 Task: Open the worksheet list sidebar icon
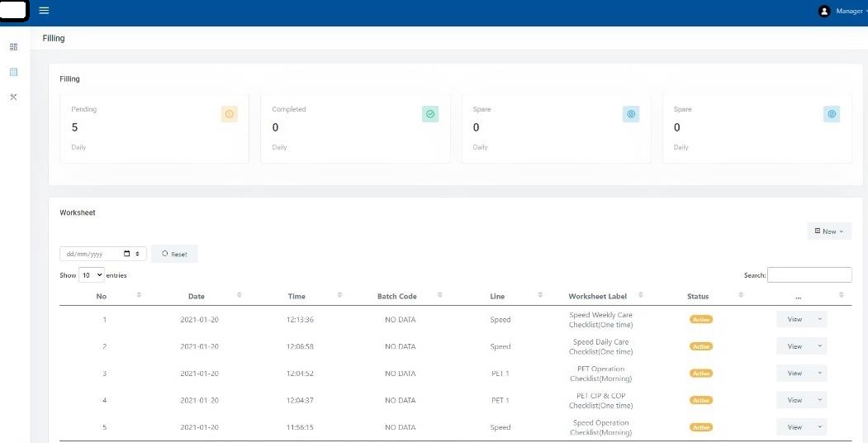point(13,72)
